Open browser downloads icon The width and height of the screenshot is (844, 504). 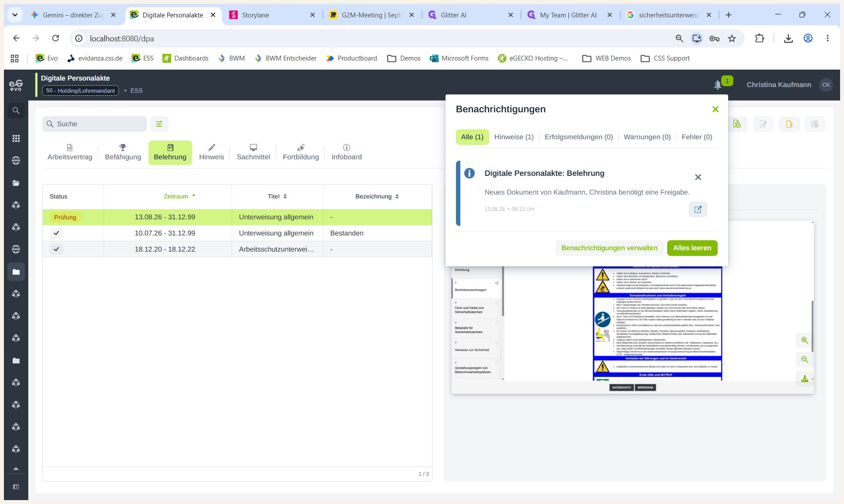tap(788, 38)
